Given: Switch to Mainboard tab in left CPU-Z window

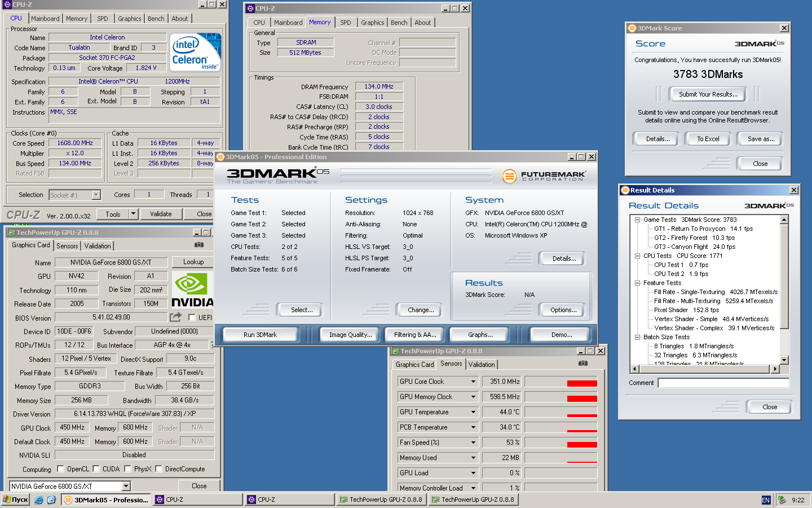Looking at the screenshot, I should (45, 19).
